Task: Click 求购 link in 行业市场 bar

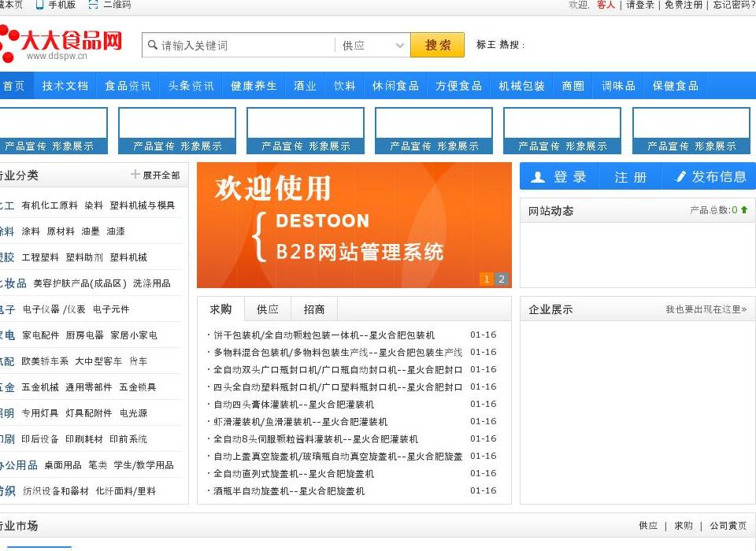Action: (684, 526)
